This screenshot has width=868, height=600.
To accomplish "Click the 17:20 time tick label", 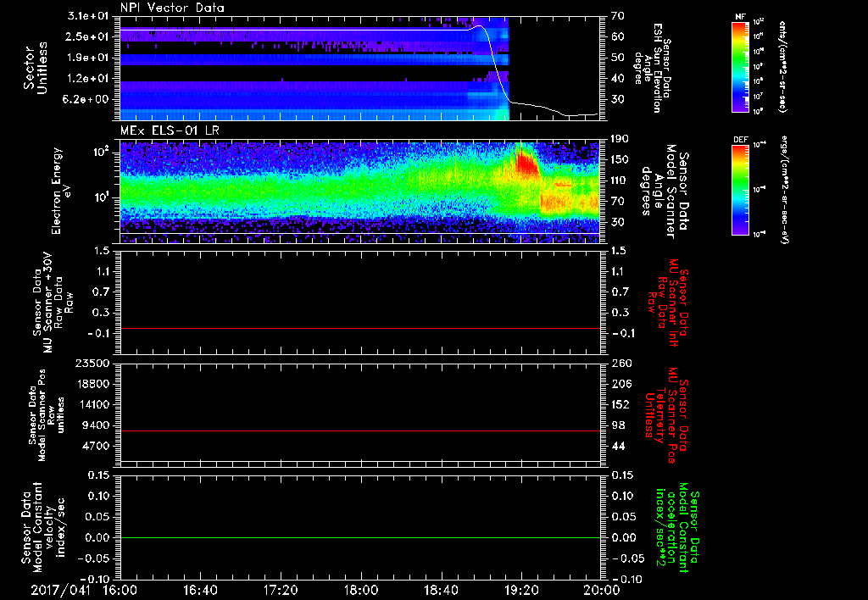I will pyautogui.click(x=281, y=590).
